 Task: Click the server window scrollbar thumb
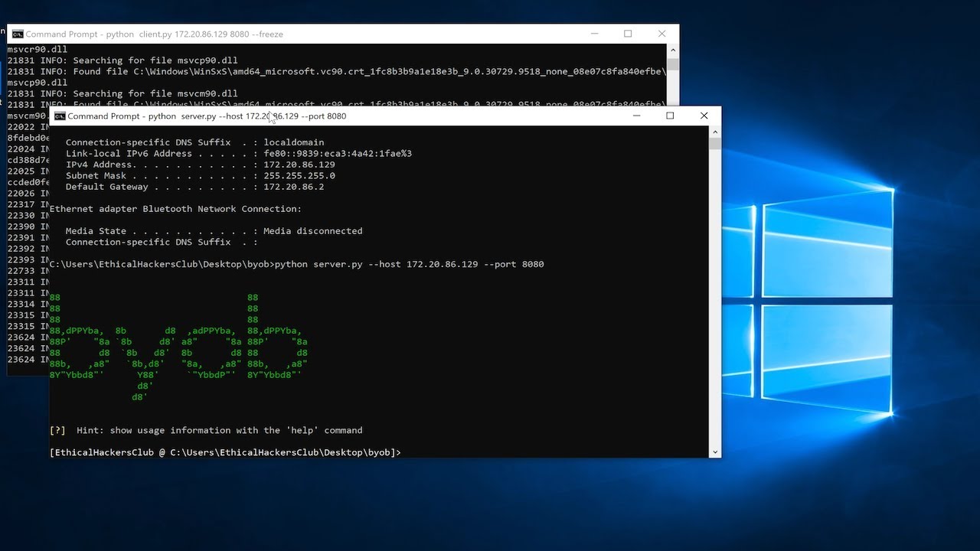coord(714,143)
